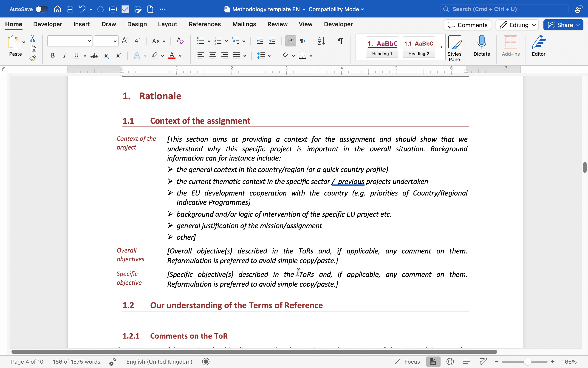Apply subscript formatting
The image size is (588, 368).
coord(107,56)
